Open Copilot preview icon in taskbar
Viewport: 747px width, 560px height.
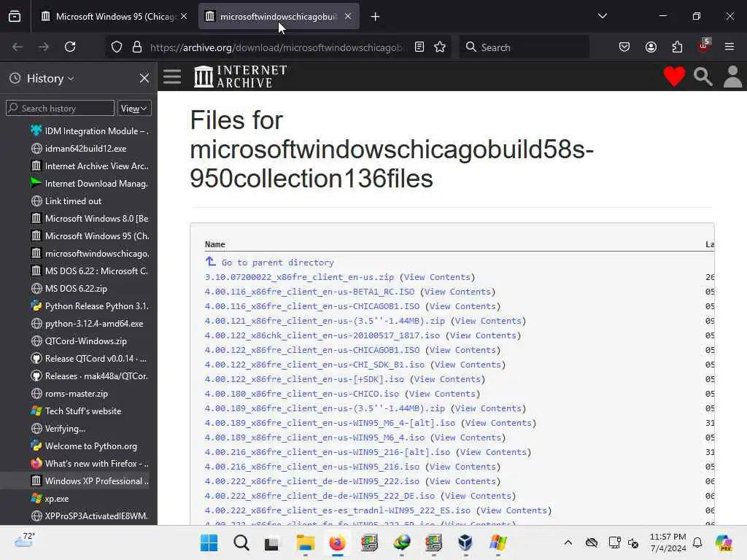724,542
